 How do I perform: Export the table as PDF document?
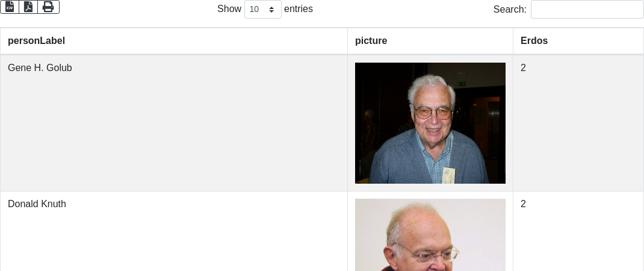pos(28,7)
